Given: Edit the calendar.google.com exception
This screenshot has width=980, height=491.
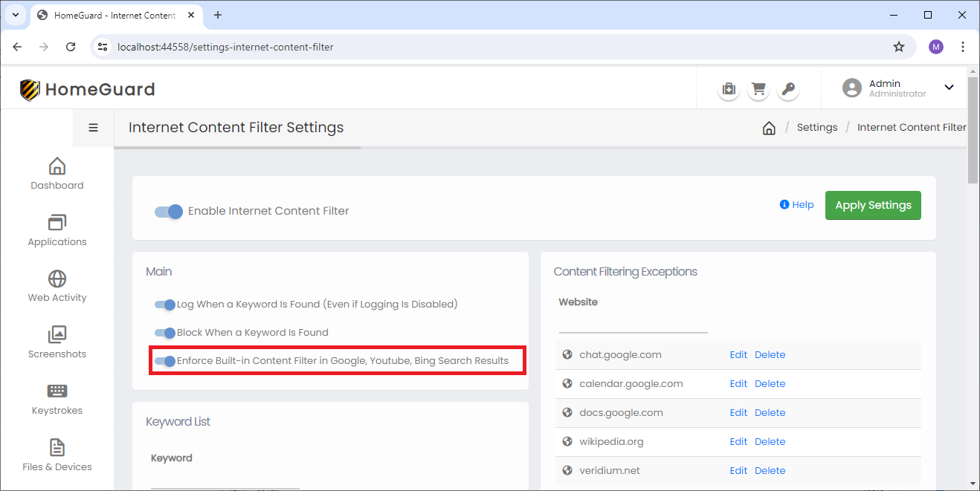Looking at the screenshot, I should click(x=738, y=383).
